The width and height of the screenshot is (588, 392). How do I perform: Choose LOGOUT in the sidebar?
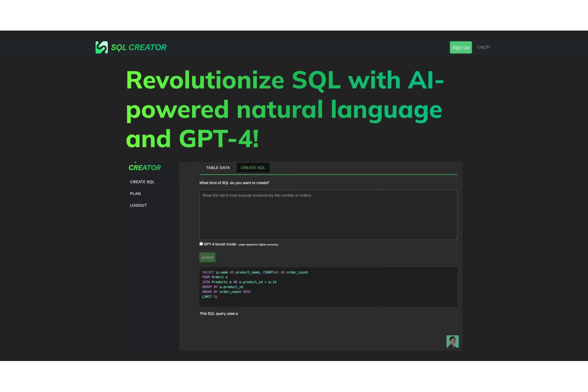tap(138, 205)
